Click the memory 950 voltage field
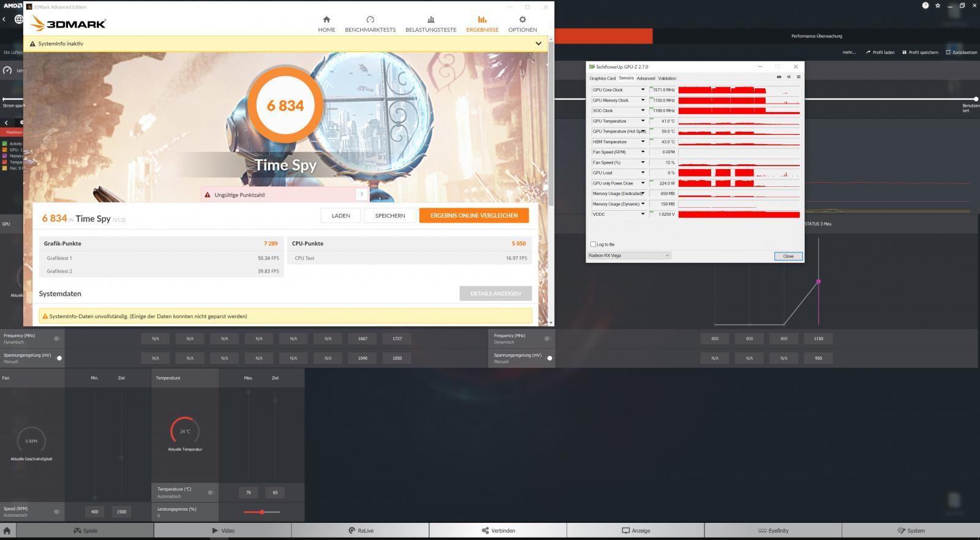Screen dimensions: 980x540 coord(818,358)
